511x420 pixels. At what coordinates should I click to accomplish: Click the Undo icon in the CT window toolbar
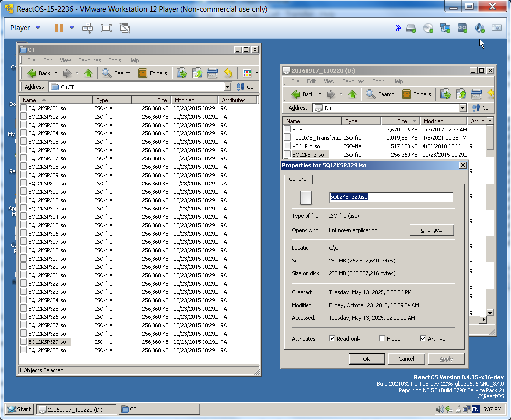point(228,73)
